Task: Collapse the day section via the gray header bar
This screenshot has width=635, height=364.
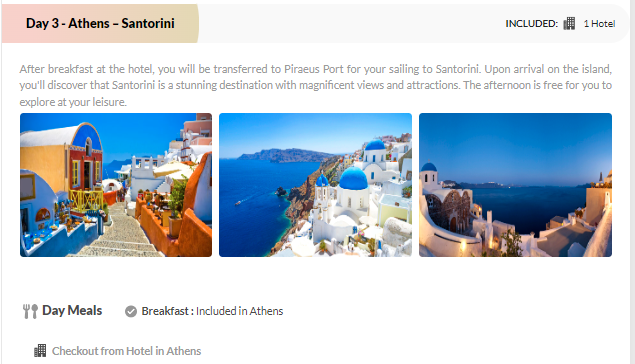Action: click(x=413, y=23)
